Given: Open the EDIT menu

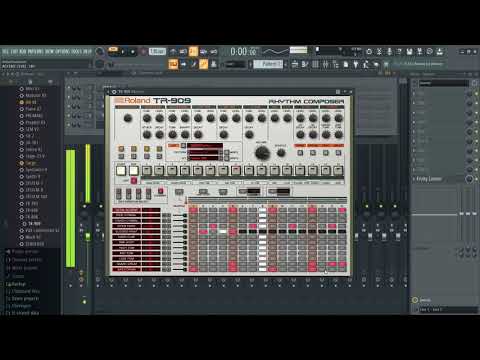Looking at the screenshot, I should (14, 52).
